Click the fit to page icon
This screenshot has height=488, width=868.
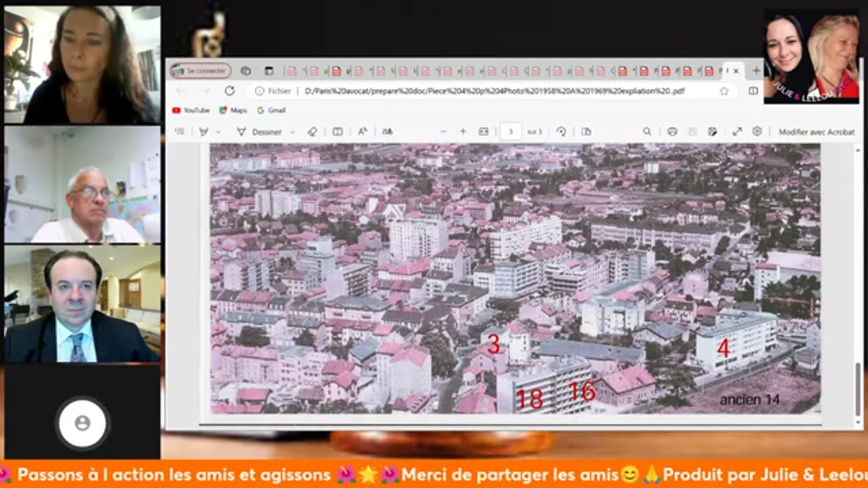point(484,131)
